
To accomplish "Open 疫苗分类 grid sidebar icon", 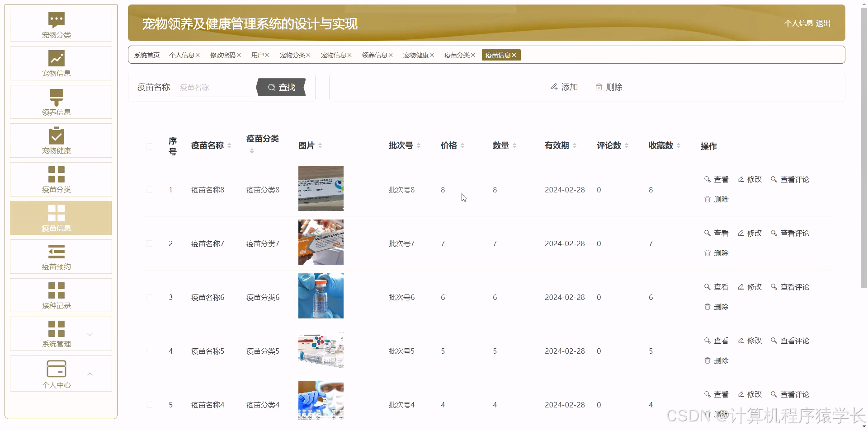I will (x=57, y=174).
